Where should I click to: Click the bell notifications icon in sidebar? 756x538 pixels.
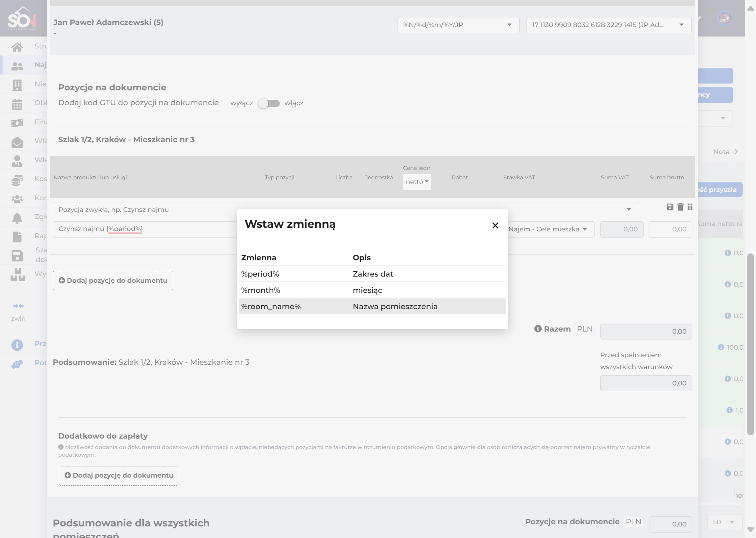point(17,218)
